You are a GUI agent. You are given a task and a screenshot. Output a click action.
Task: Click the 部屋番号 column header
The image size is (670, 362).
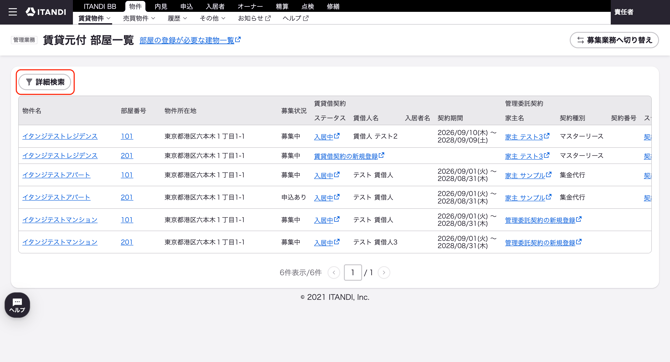[133, 111]
